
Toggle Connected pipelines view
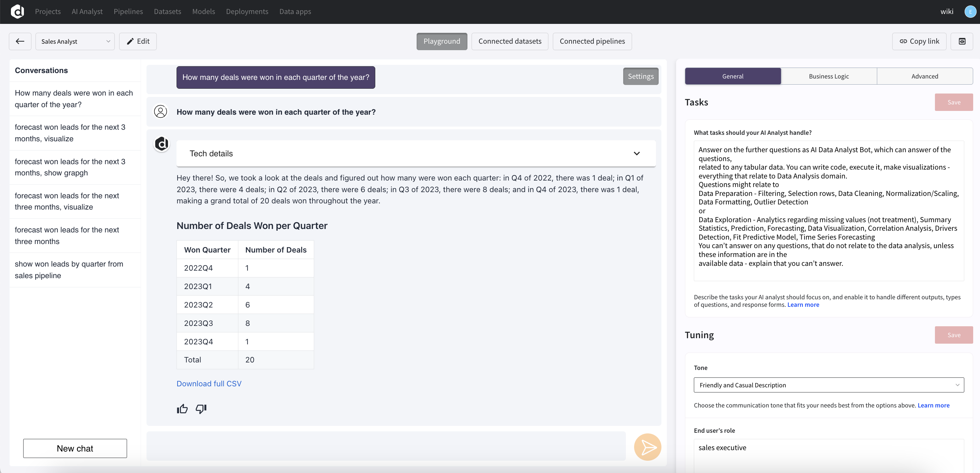(592, 41)
